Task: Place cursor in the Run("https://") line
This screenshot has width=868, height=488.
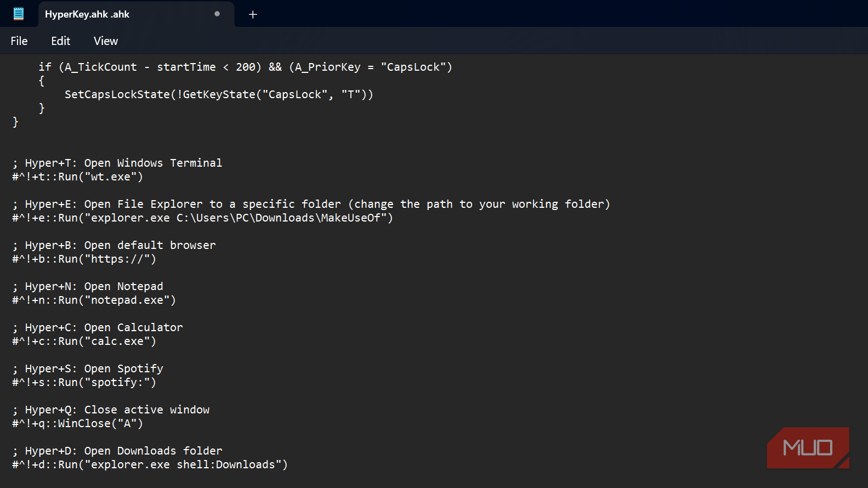Action: pos(84,259)
